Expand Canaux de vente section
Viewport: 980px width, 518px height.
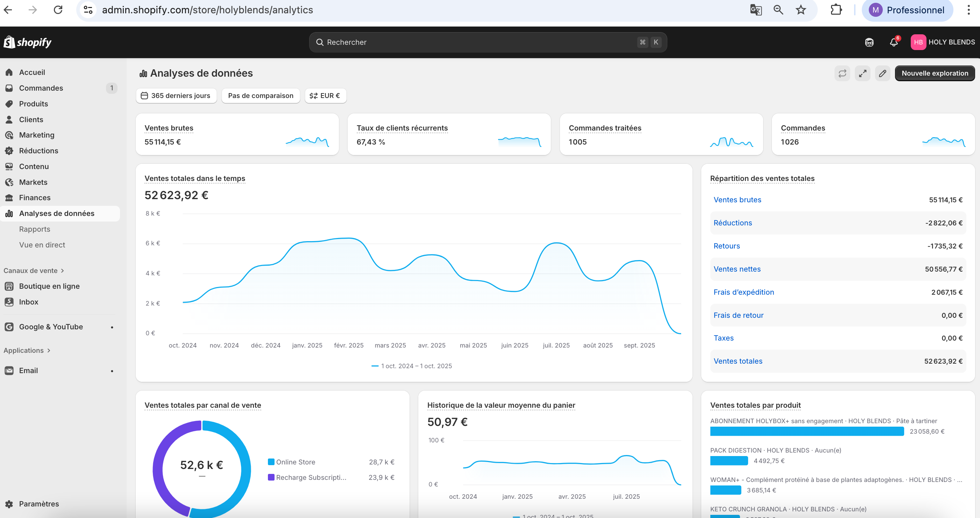[x=34, y=271]
